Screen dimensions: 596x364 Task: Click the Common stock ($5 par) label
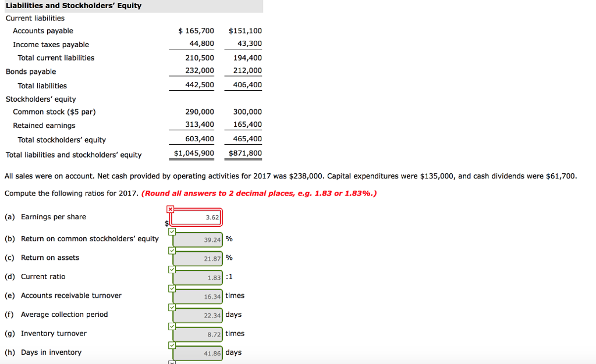[x=54, y=112]
